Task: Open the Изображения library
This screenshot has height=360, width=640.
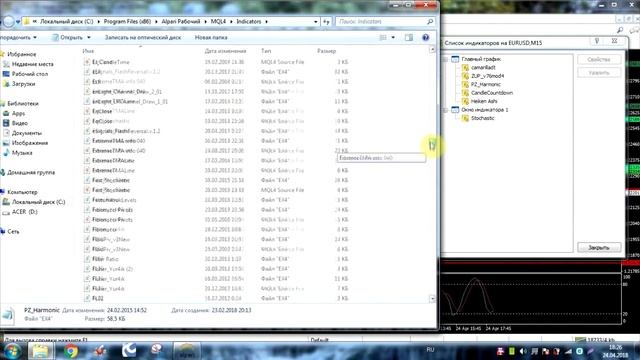Action: coord(30,143)
